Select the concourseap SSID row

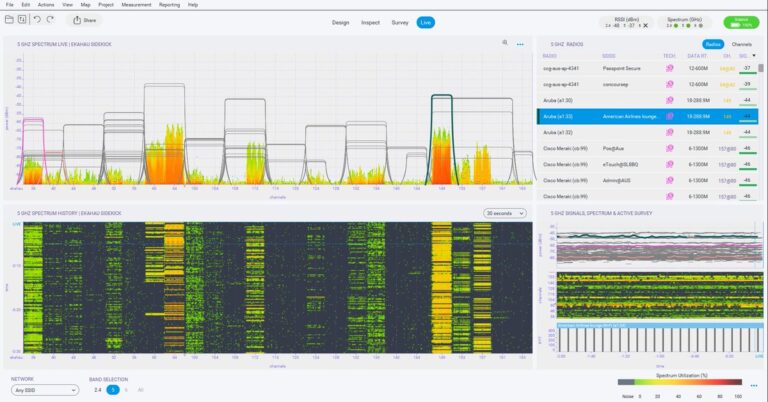[x=648, y=84]
